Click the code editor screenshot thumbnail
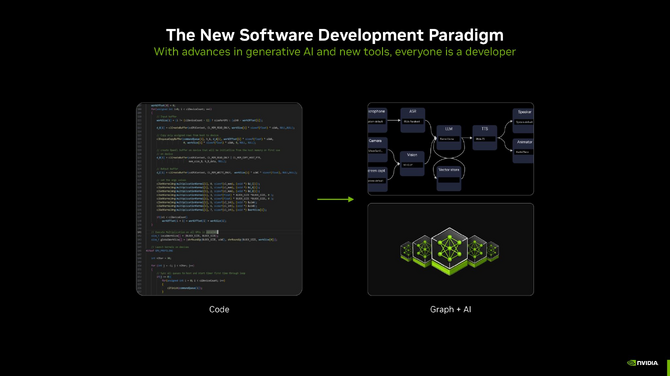This screenshot has height=376, width=670. 219,199
